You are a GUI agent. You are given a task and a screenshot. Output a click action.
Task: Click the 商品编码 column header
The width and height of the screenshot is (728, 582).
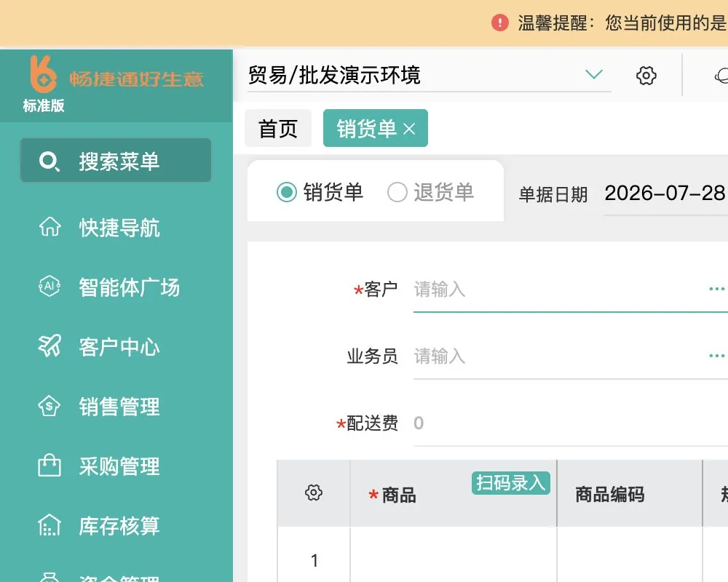coord(630,493)
